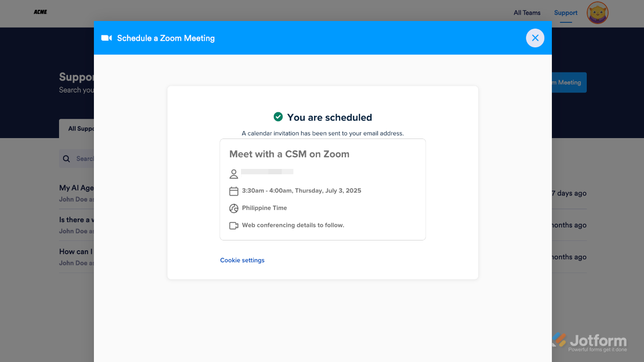Click the green checkmark success icon
This screenshot has width=644, height=362.
278,117
